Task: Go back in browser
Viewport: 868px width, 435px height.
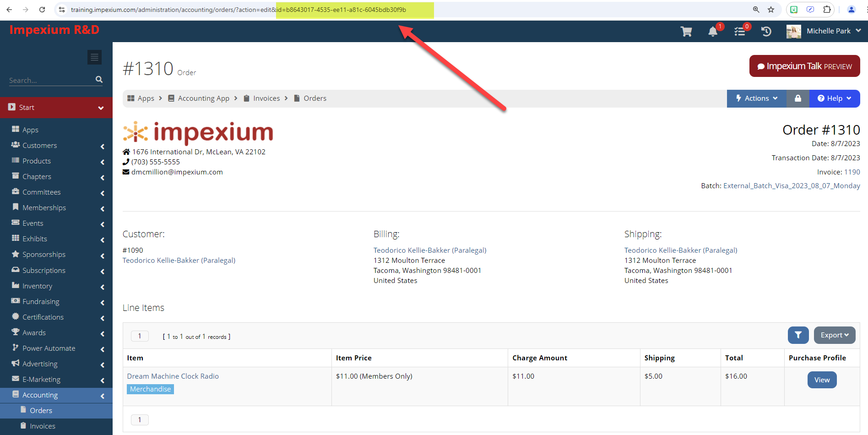Action: (x=9, y=10)
